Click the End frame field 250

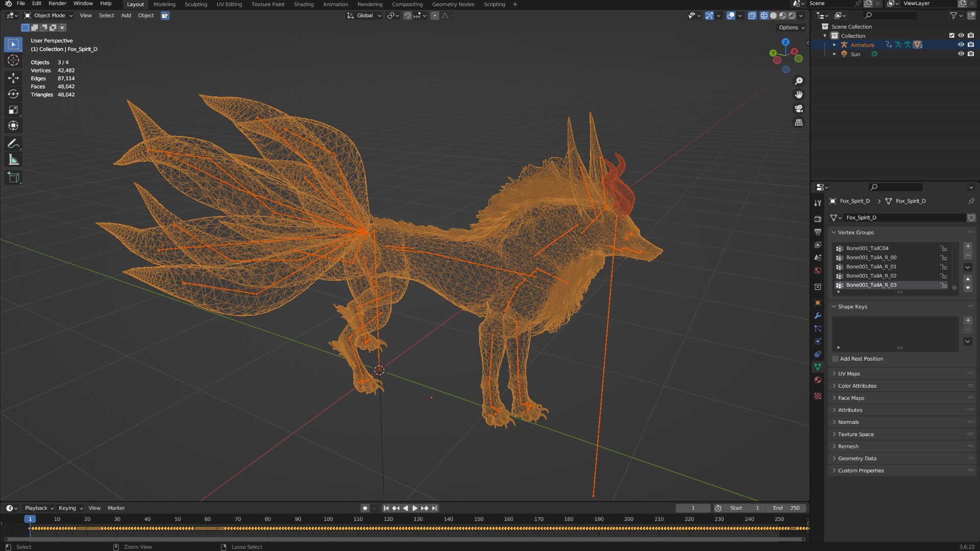tap(787, 508)
